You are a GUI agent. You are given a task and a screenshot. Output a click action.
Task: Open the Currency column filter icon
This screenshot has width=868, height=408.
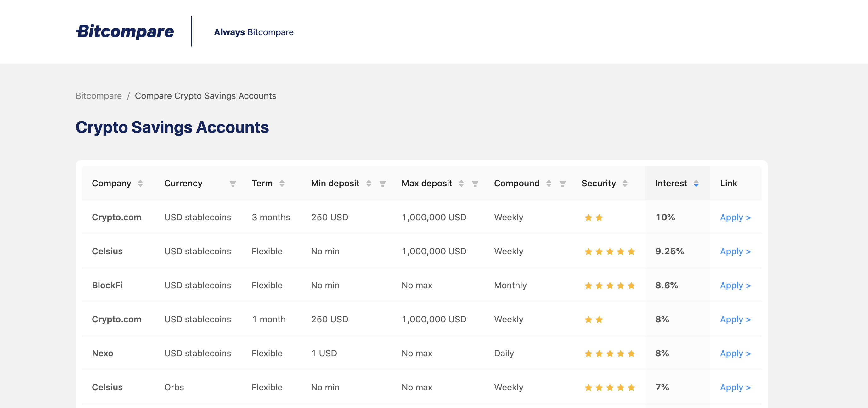(x=233, y=184)
